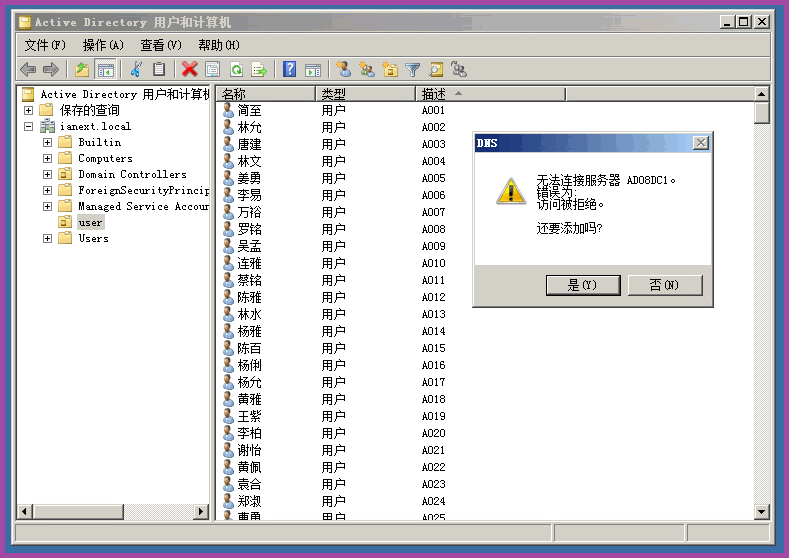
Task: Click the tree pane horizontal scroll left arrow
Action: click(x=24, y=512)
